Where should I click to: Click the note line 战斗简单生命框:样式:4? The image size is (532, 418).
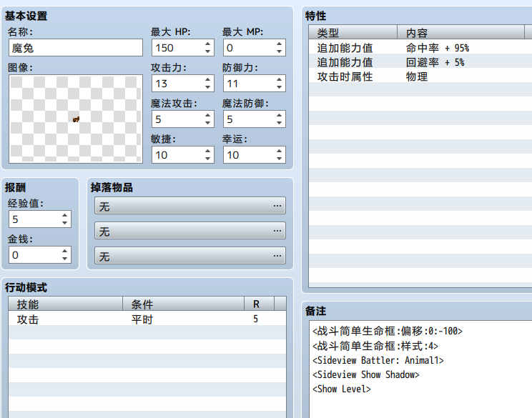point(375,346)
